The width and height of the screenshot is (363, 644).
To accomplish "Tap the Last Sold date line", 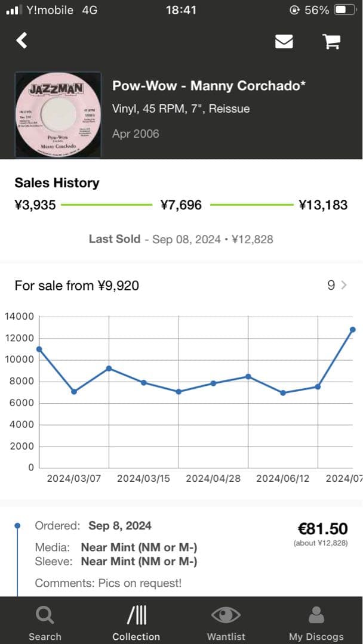I will (181, 239).
